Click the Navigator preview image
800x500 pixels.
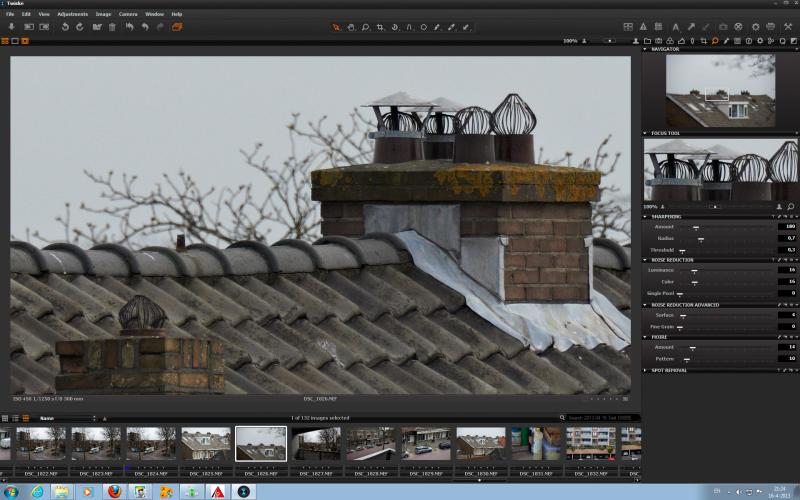tap(720, 91)
